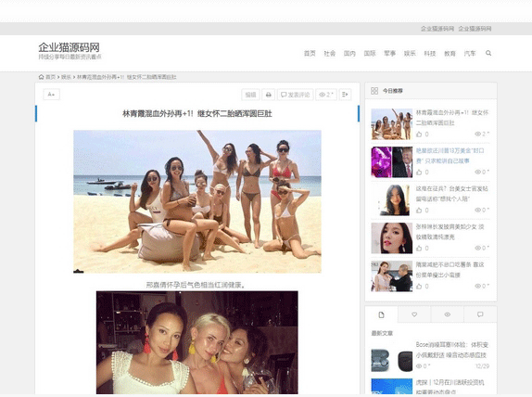The height and width of the screenshot is (397, 532).
Task: Click the tagline 持续分享每日最新资讯看点
Action: click(70, 57)
